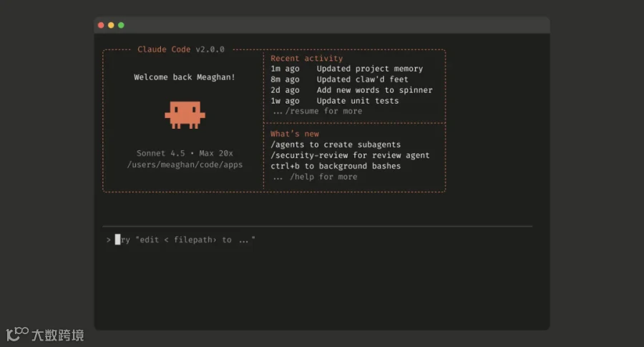Click "ctrl+b to background bashes" line
Screen dimensions: 644x347
[336, 166]
